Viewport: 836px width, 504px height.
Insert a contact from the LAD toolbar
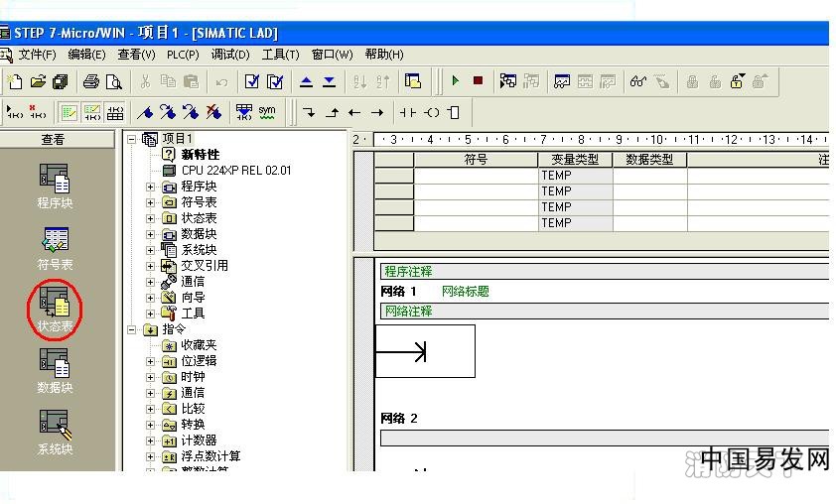point(407,112)
